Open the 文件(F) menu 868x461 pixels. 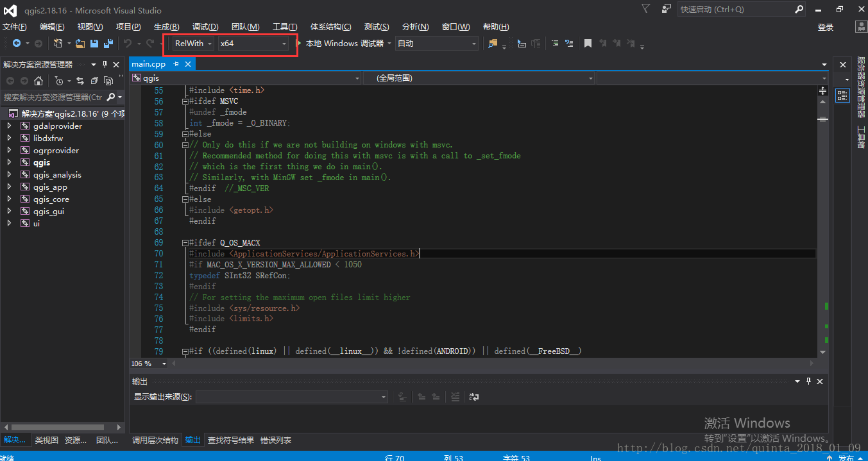click(15, 26)
